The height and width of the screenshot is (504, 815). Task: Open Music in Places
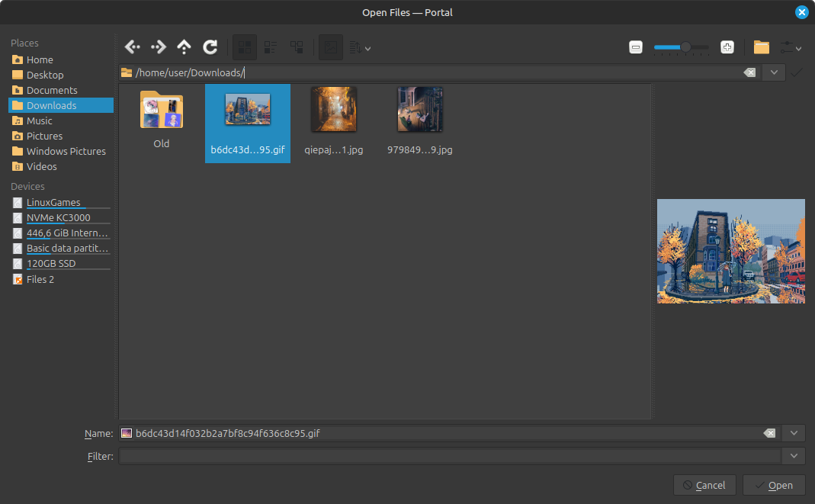click(x=61, y=120)
